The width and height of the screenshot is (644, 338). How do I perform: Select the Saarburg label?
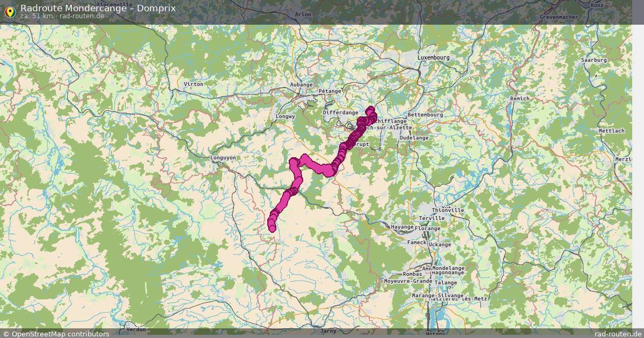[594, 60]
